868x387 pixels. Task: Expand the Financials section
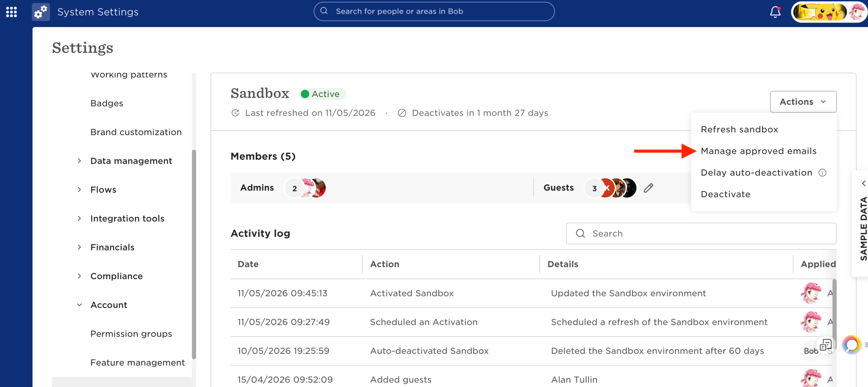click(79, 247)
